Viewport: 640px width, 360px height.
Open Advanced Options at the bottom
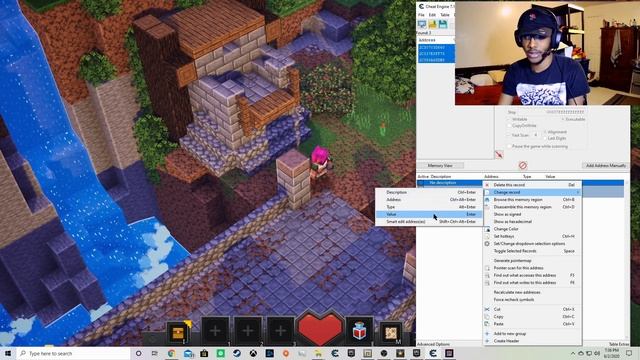(433, 344)
